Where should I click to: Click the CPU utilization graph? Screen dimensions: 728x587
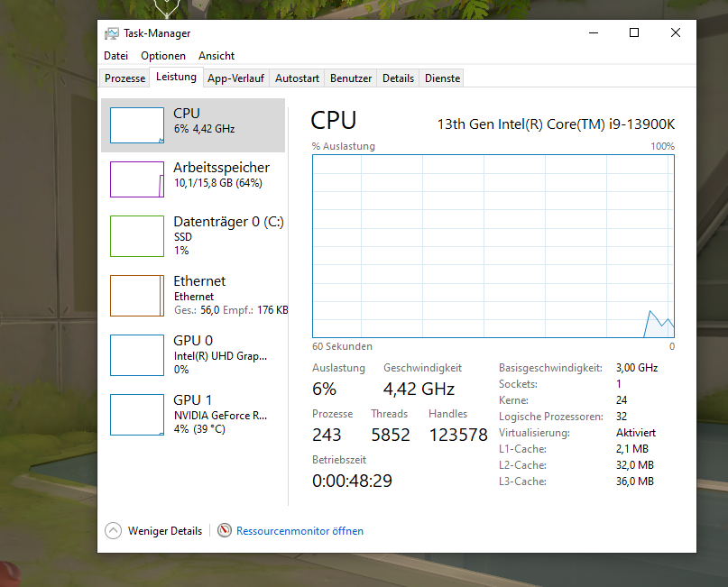493,246
